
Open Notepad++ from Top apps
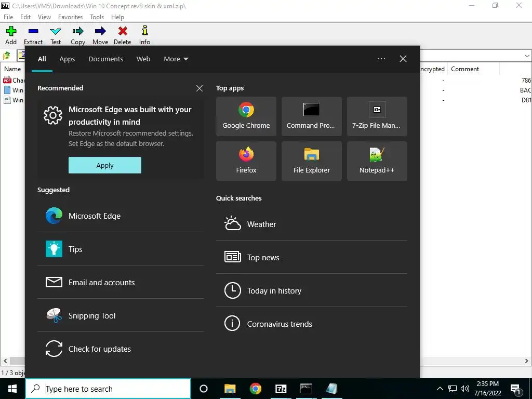(x=377, y=161)
